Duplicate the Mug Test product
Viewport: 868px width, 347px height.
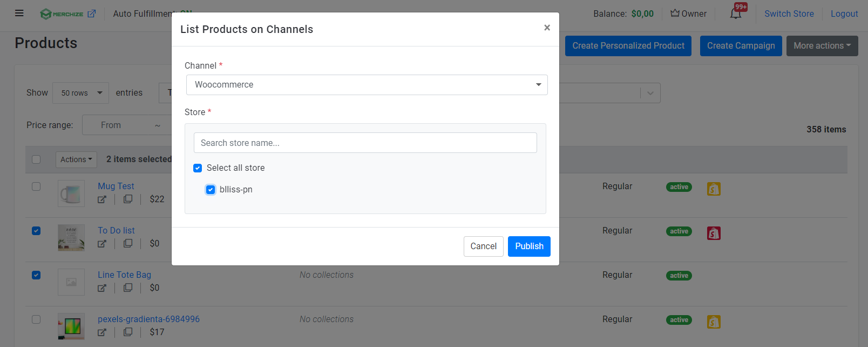pos(128,199)
